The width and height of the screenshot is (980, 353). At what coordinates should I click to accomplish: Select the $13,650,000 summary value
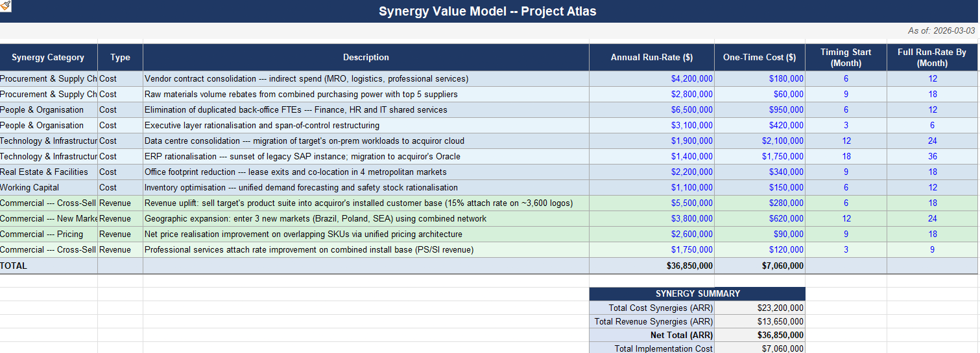[x=759, y=322]
